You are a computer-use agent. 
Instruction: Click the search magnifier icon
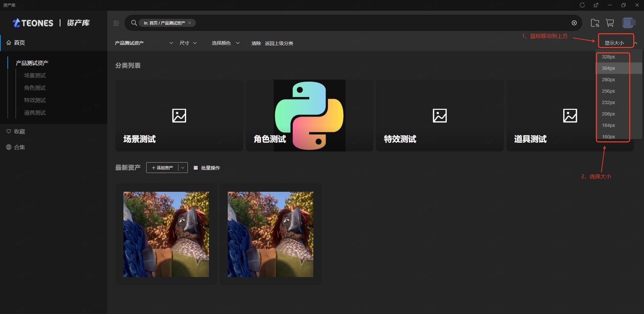coord(134,23)
